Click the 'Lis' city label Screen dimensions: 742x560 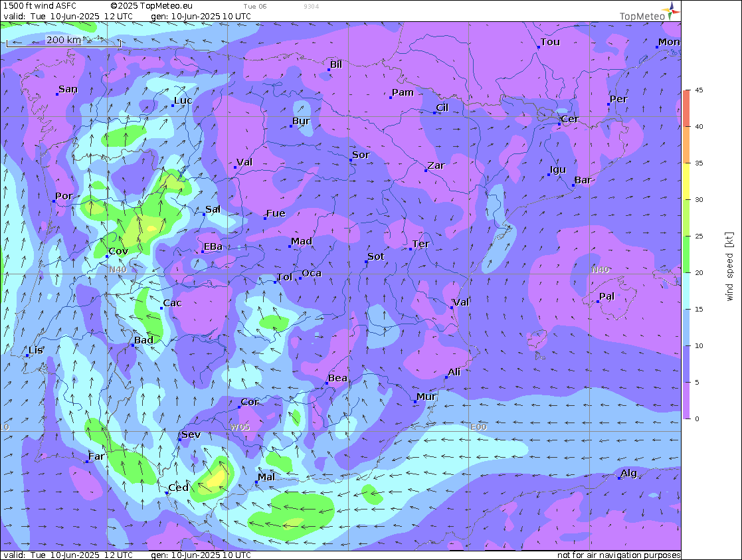[35, 350]
